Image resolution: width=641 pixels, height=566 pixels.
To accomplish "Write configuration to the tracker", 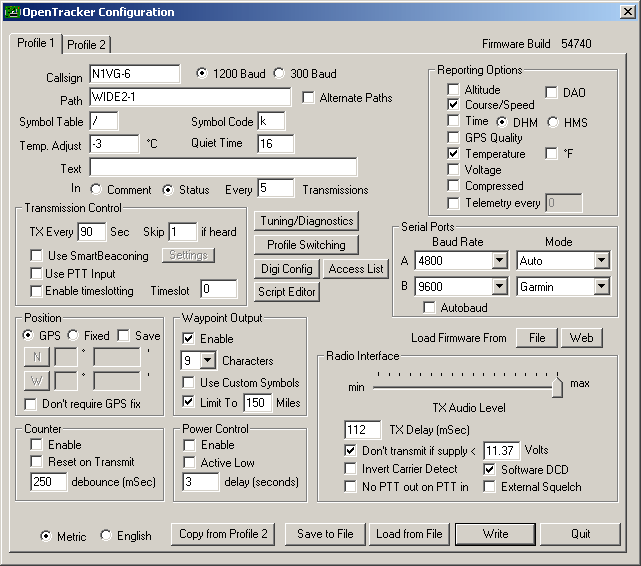I will pos(495,534).
